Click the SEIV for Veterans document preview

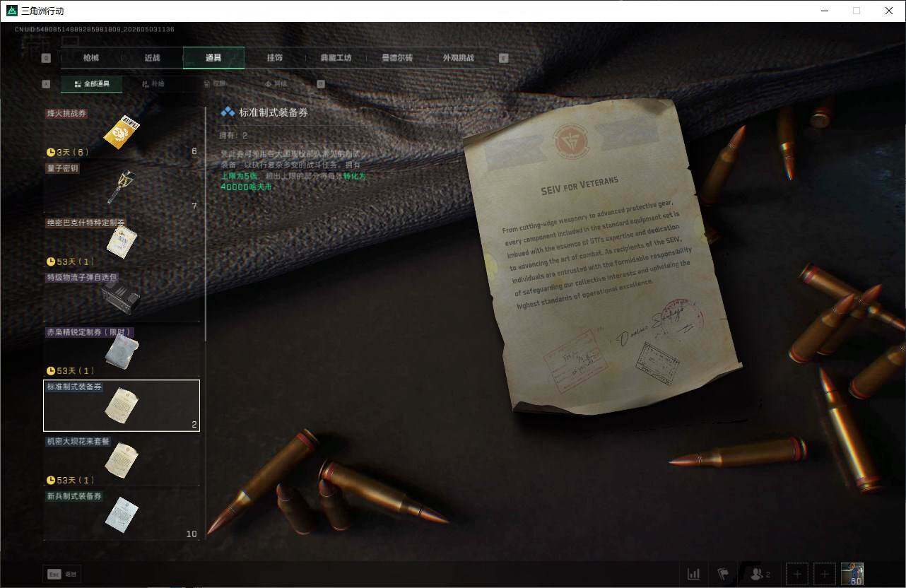(602, 257)
